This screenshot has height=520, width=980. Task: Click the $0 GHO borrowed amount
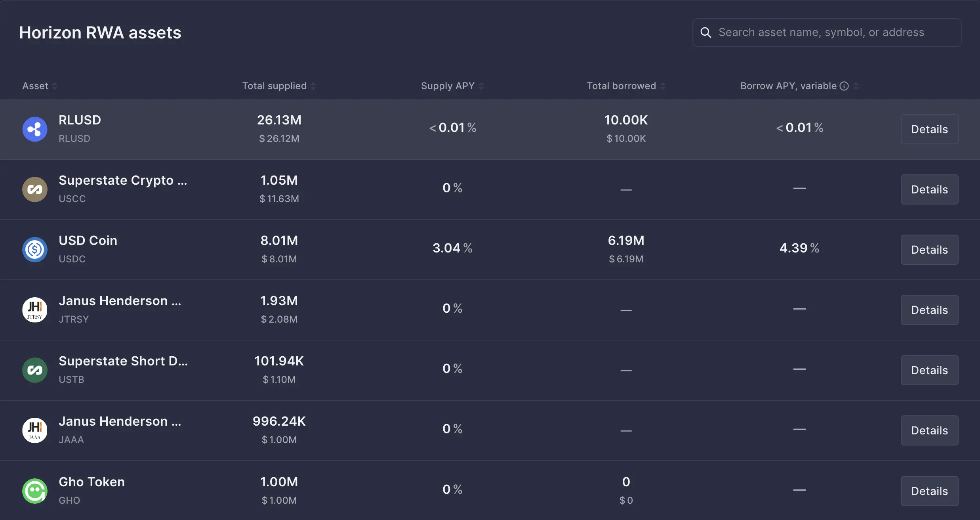tap(626, 500)
